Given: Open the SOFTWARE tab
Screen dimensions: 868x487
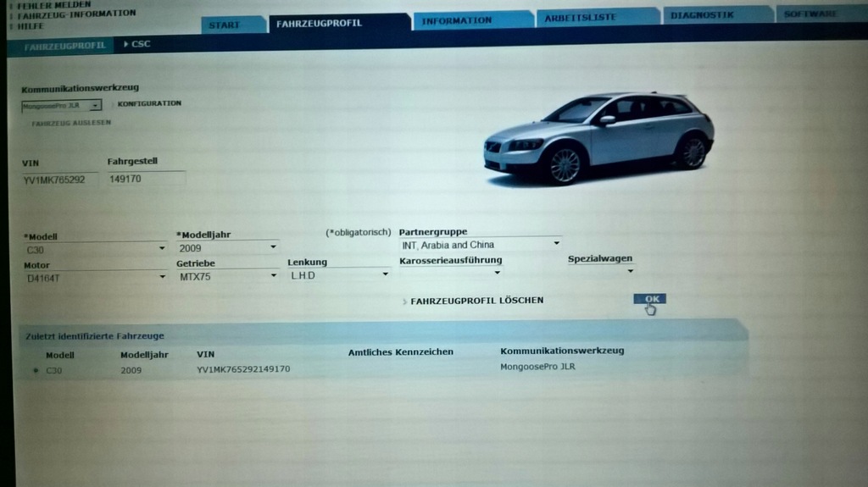Looking at the screenshot, I should [x=821, y=14].
